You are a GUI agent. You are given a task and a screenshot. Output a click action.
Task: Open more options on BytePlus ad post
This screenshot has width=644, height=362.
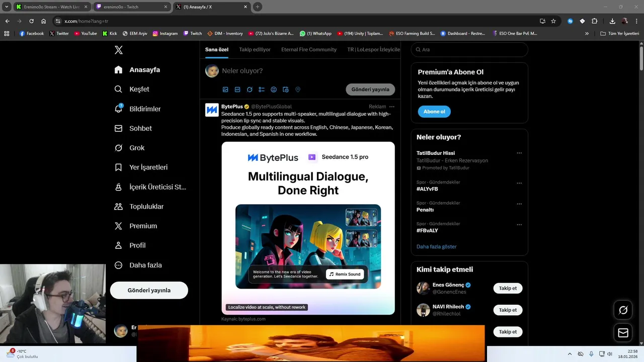(392, 107)
